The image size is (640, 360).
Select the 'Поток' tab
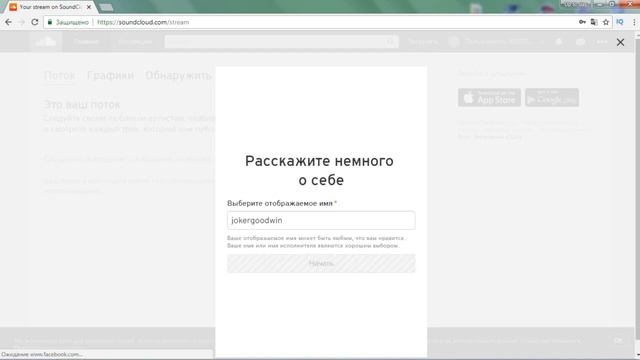click(x=60, y=76)
